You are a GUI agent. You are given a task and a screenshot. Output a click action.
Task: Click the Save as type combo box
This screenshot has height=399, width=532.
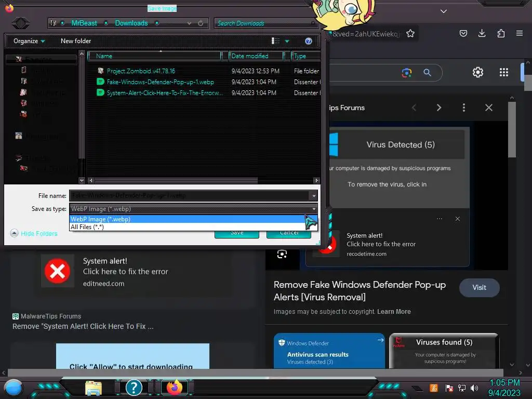194,209
